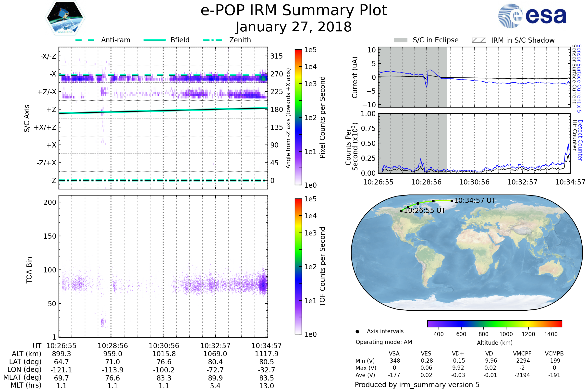Click the Operating mode: AM text
The width and height of the screenshot is (588, 392).
click(x=384, y=342)
